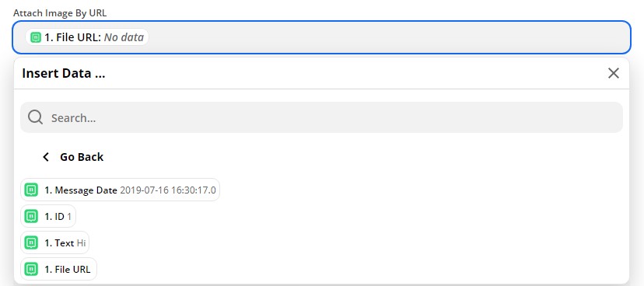
Task: Click green icon in the field's pill
Action: coord(36,37)
